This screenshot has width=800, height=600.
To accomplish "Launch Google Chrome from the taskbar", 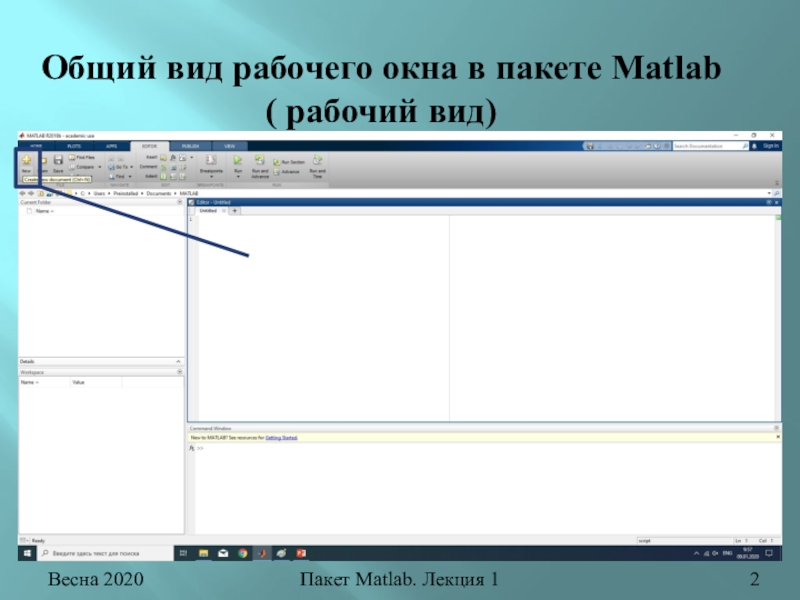I will coord(242,553).
